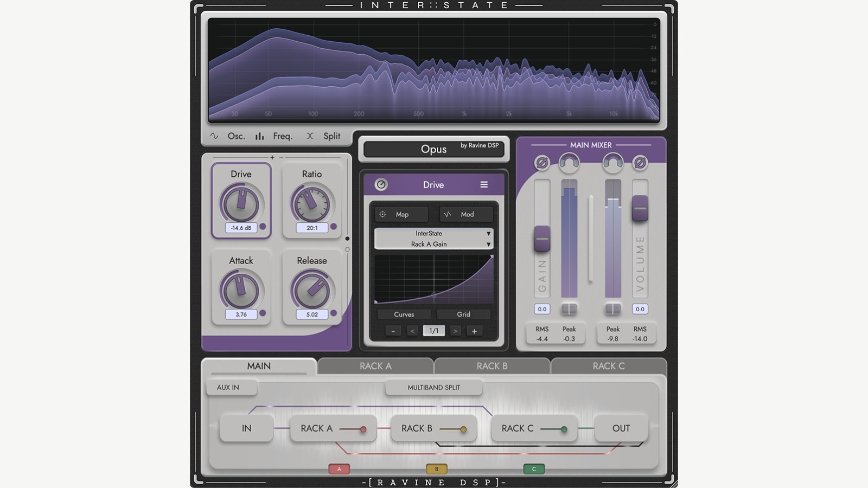This screenshot has height=488, width=868.
Task: Click the plus button below Grid
Action: click(x=474, y=331)
